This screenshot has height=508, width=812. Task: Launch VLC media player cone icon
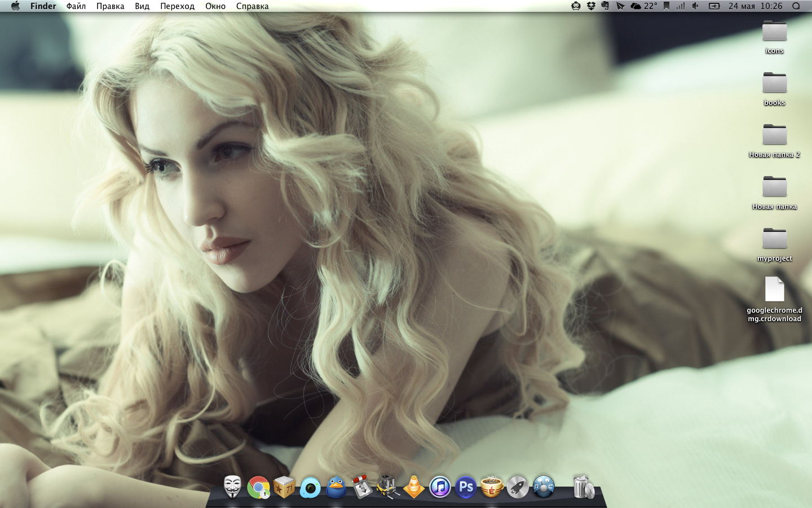tap(414, 487)
